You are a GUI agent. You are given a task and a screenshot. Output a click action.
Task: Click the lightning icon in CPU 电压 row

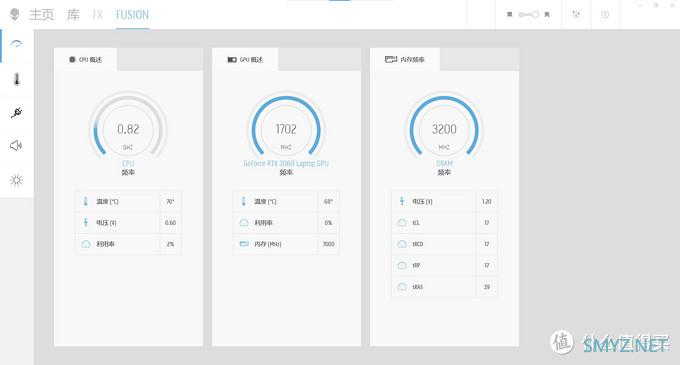click(86, 222)
